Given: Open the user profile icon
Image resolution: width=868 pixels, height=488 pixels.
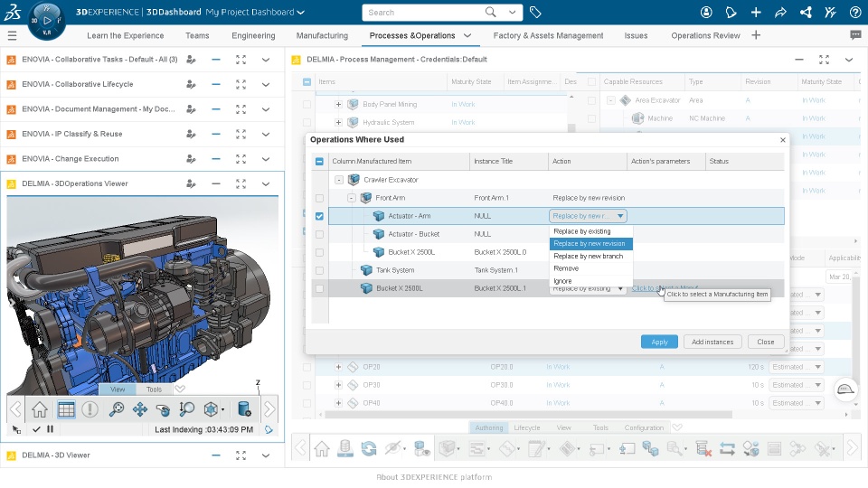Looking at the screenshot, I should coord(706,12).
